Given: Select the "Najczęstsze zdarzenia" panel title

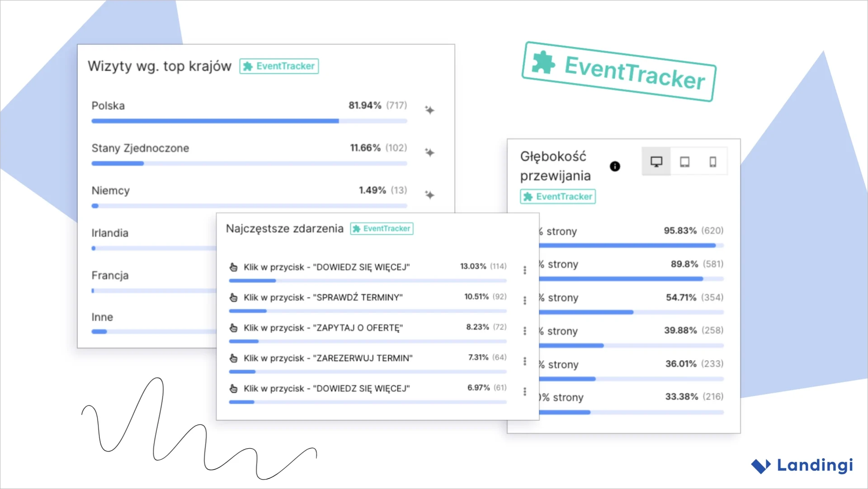Looking at the screenshot, I should tap(284, 228).
